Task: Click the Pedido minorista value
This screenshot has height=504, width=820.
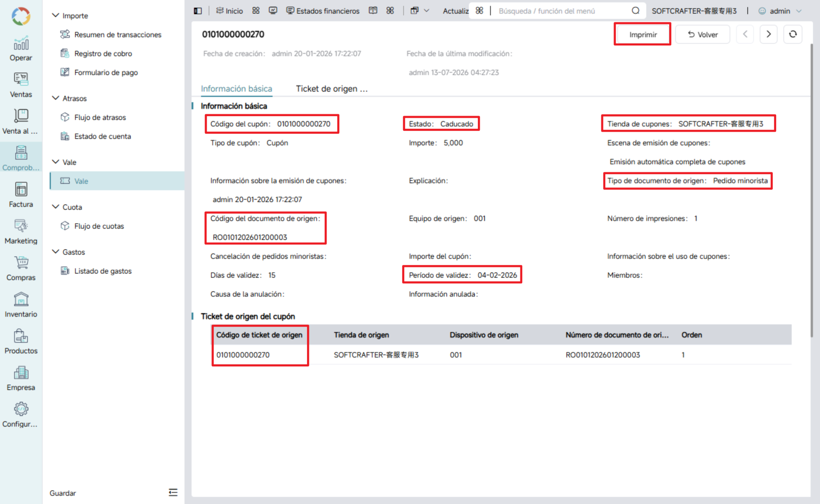Action: pyautogui.click(x=740, y=181)
